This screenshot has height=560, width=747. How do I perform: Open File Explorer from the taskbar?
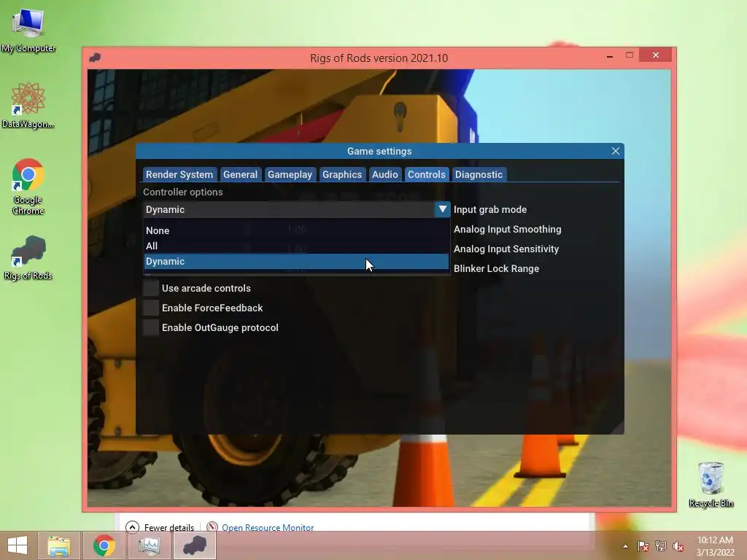point(58,545)
